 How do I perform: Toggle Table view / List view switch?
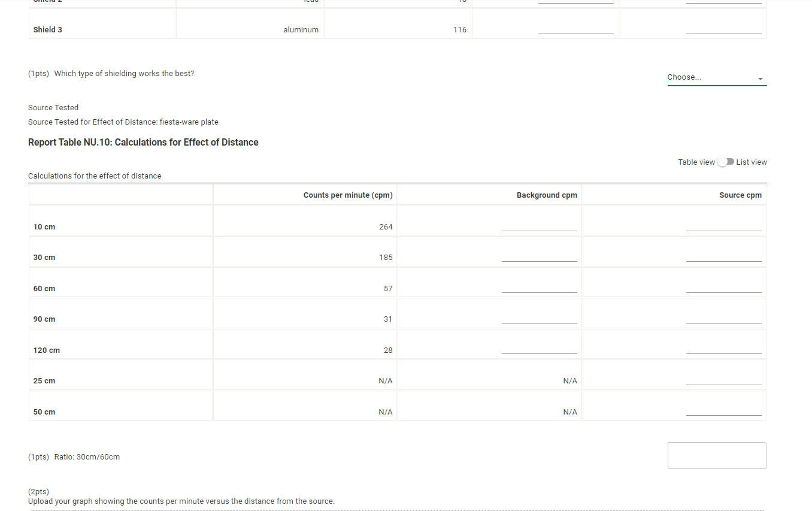coord(726,162)
